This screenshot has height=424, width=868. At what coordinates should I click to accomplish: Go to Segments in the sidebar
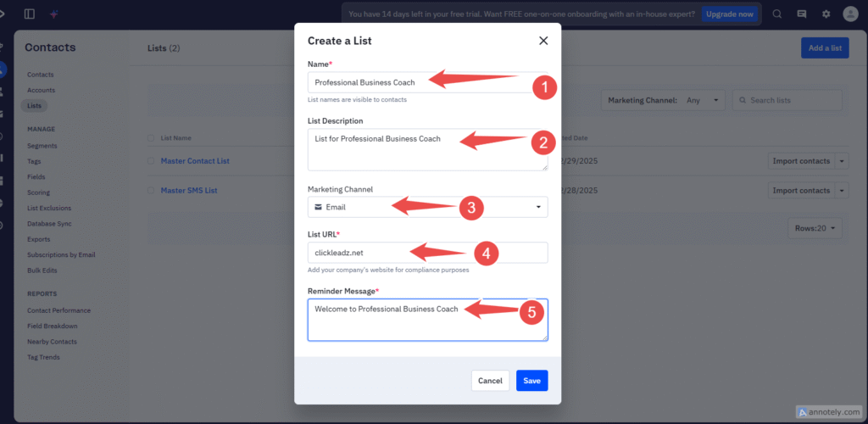42,146
